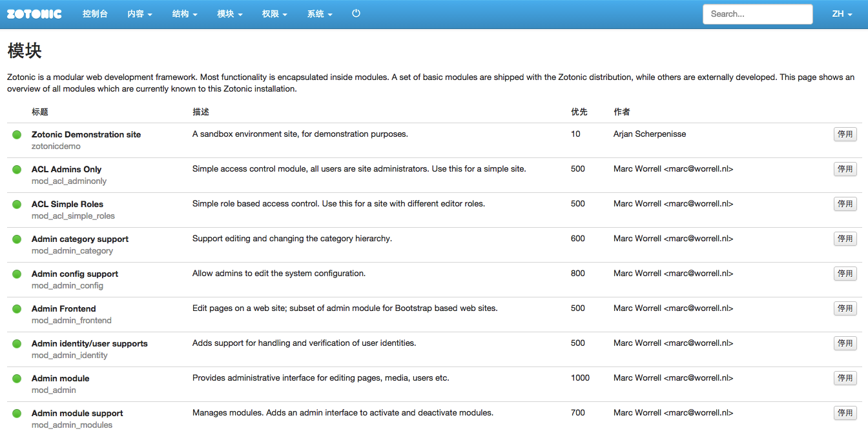Click green status dot for Zotonic Demonstration site
868x431 pixels.
point(17,135)
